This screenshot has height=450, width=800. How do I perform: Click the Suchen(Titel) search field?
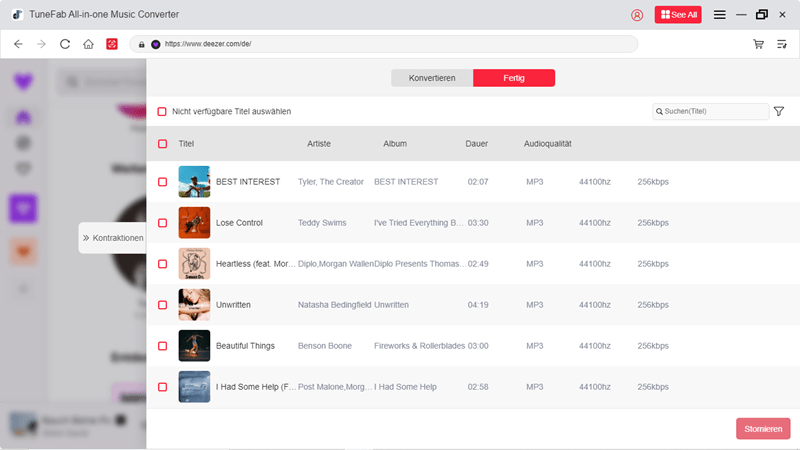coord(710,111)
